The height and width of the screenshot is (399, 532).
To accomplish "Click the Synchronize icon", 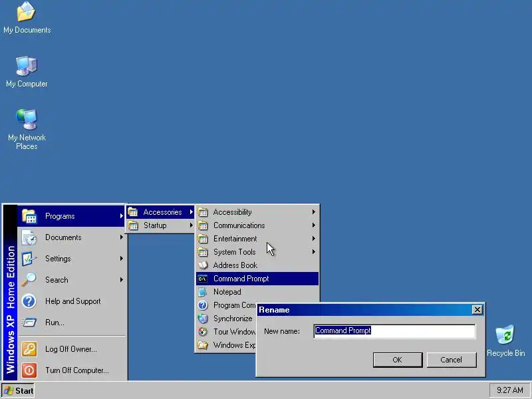I will coord(203,319).
